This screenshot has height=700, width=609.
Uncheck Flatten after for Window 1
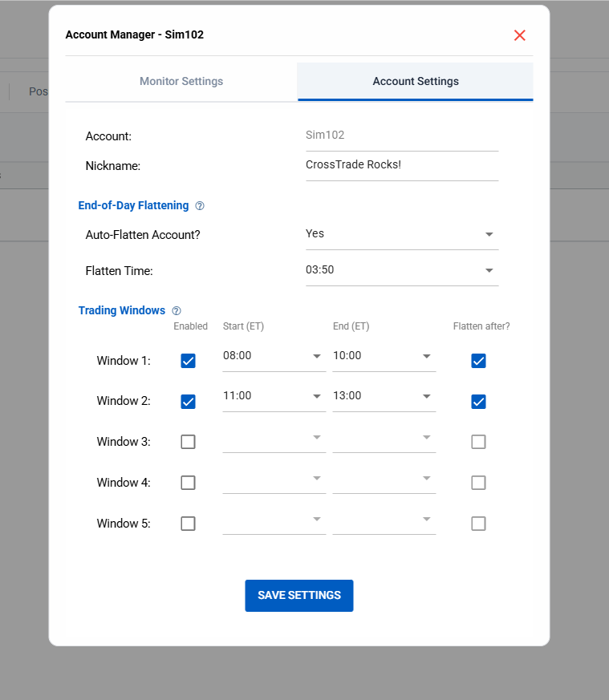point(478,361)
